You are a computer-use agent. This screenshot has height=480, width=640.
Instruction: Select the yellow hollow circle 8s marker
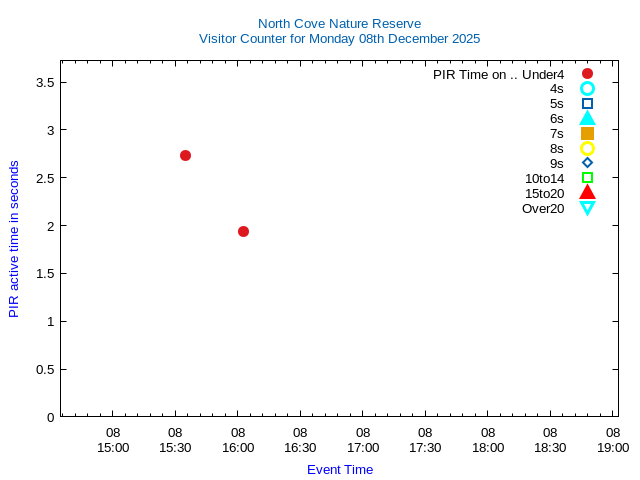pyautogui.click(x=587, y=149)
